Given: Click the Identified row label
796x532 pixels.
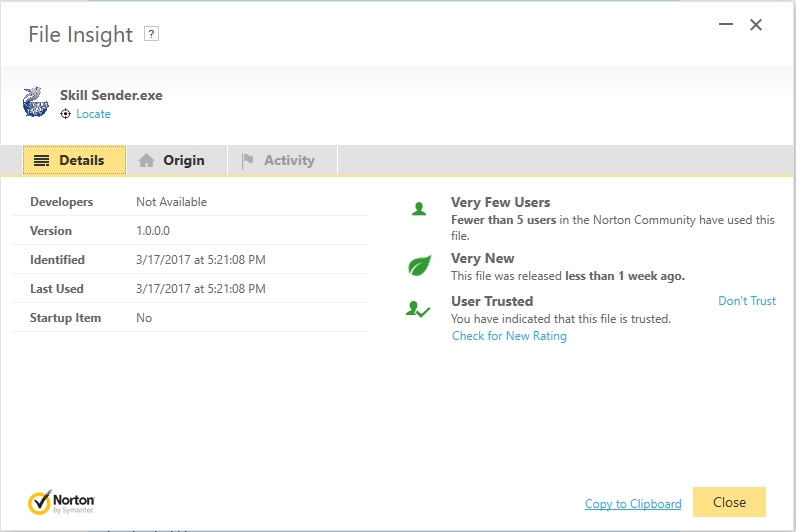Looking at the screenshot, I should [x=57, y=259].
